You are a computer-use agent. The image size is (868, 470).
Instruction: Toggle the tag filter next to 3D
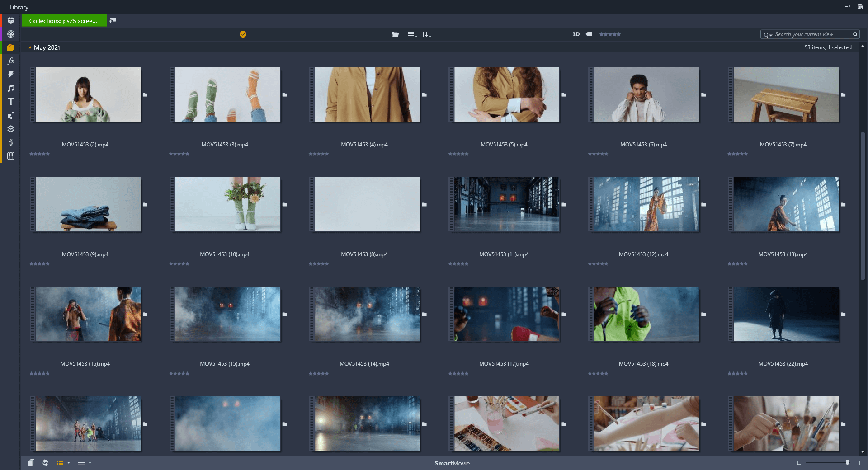click(589, 34)
